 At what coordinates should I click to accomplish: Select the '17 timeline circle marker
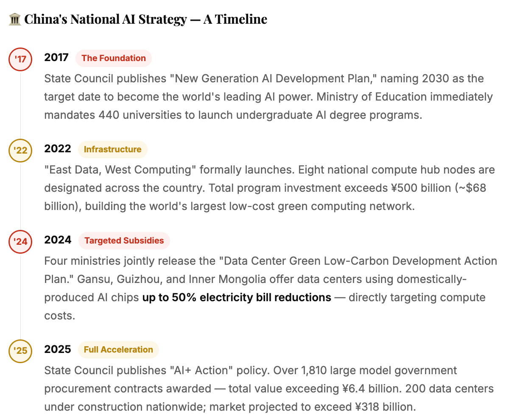click(x=20, y=59)
